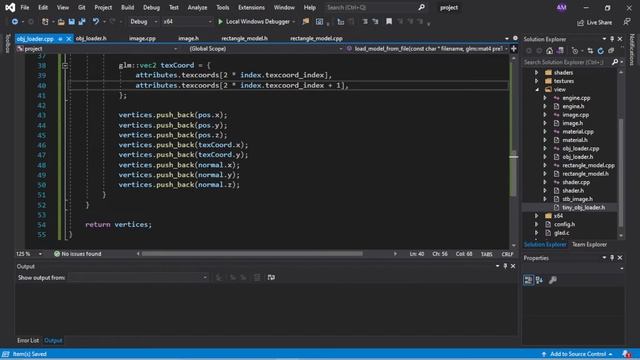Open the Global Scope dropdown
The height and width of the screenshot is (360, 640).
click(266, 49)
